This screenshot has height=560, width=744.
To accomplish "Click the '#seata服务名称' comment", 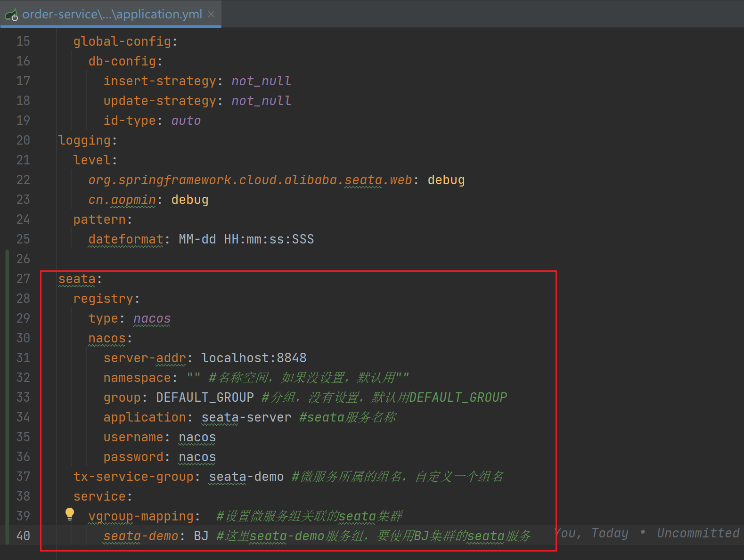I will click(x=348, y=417).
